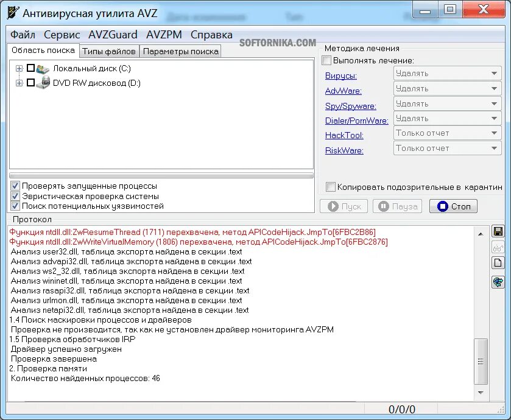Select the Локальный диск (C:) label
Image resolution: width=511 pixels, height=420 pixels.
pyautogui.click(x=92, y=68)
